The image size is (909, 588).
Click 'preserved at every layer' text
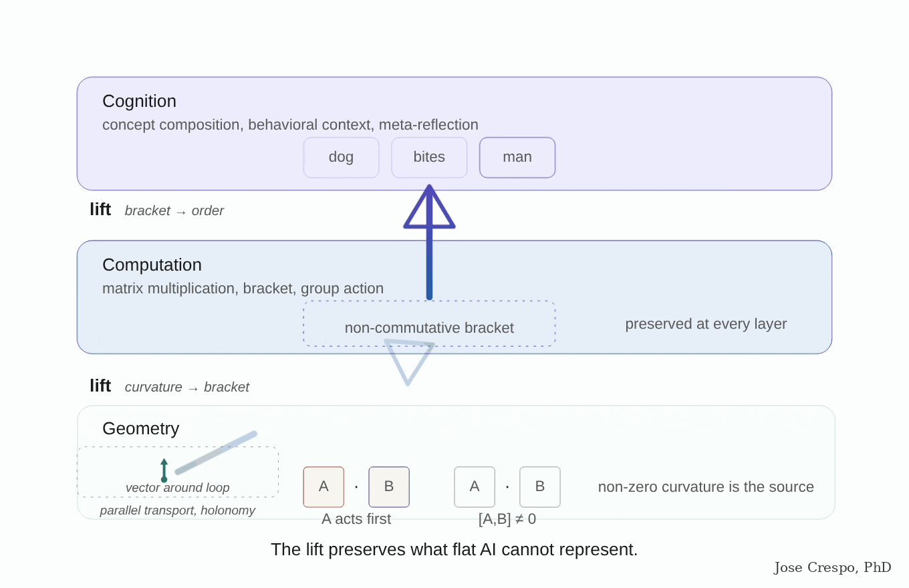706,324
